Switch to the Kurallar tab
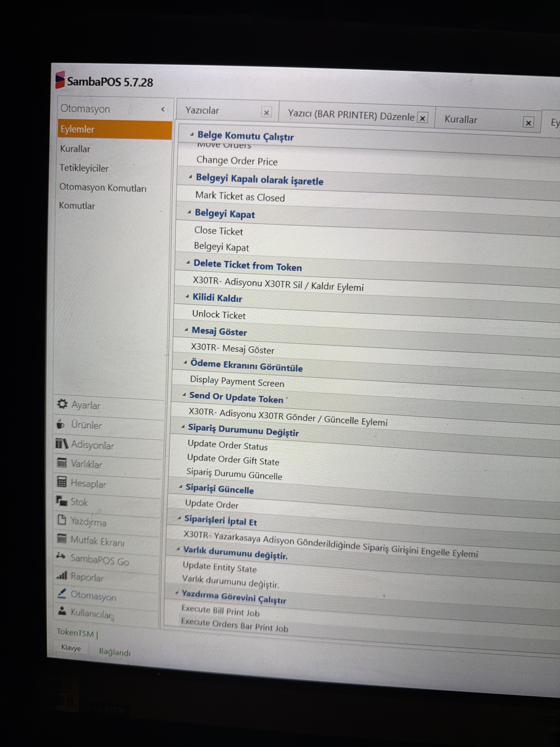560x747 pixels. [461, 119]
